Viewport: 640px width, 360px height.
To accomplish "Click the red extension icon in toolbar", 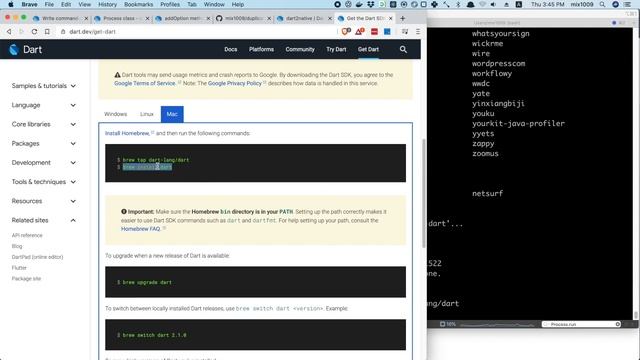I will [374, 31].
